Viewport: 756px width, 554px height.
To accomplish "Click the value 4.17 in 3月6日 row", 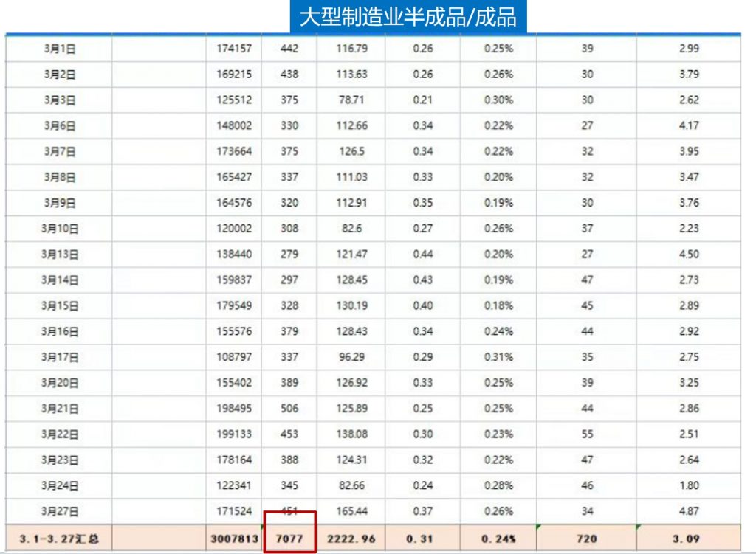I will tap(689, 125).
